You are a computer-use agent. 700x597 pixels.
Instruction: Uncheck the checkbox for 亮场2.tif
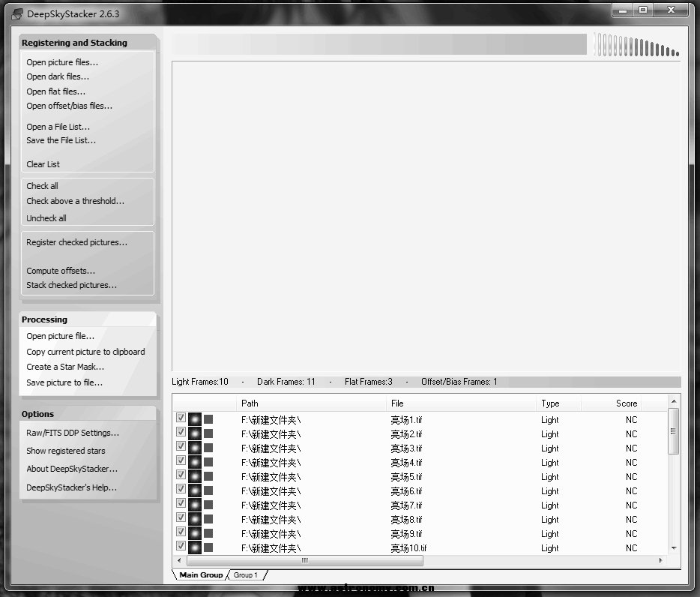click(x=181, y=432)
